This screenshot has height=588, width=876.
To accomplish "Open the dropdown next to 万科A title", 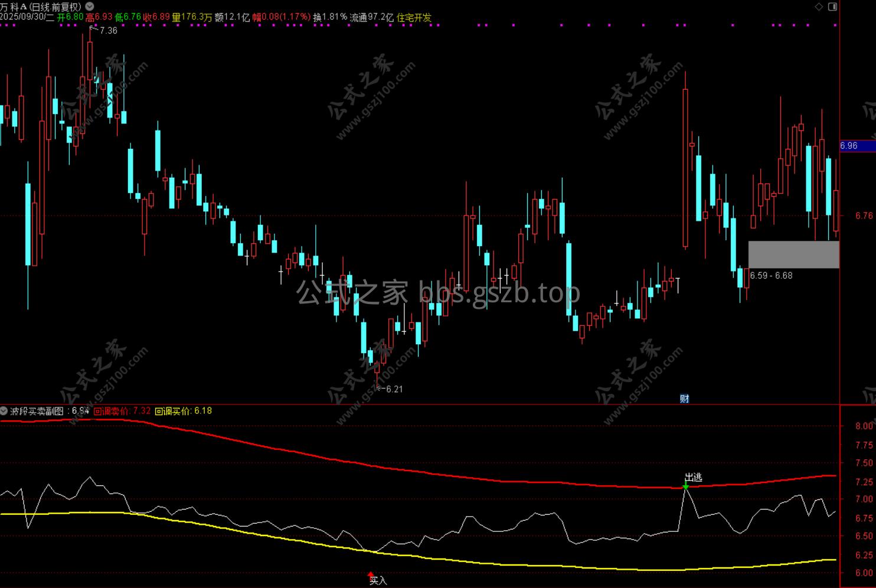I will pos(90,7).
